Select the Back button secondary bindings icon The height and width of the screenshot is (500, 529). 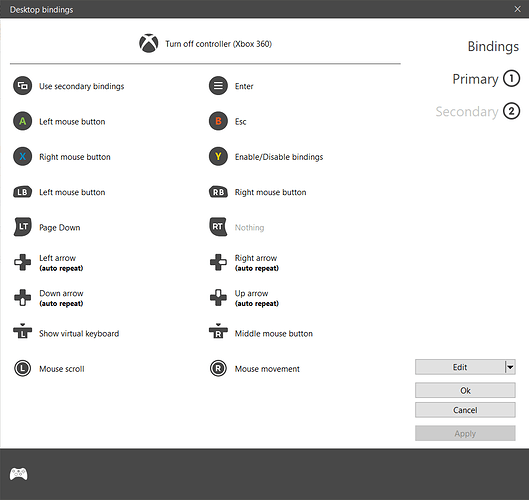[23, 86]
